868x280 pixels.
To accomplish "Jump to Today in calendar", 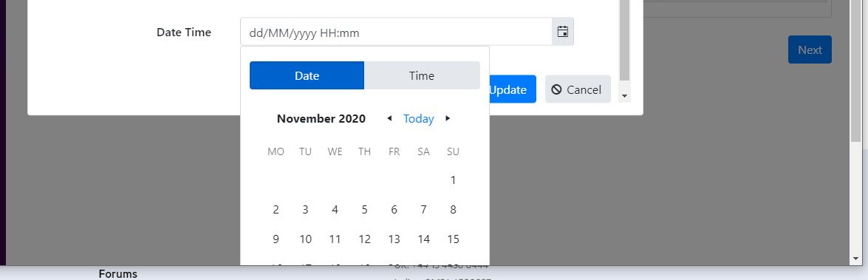I will (x=419, y=118).
